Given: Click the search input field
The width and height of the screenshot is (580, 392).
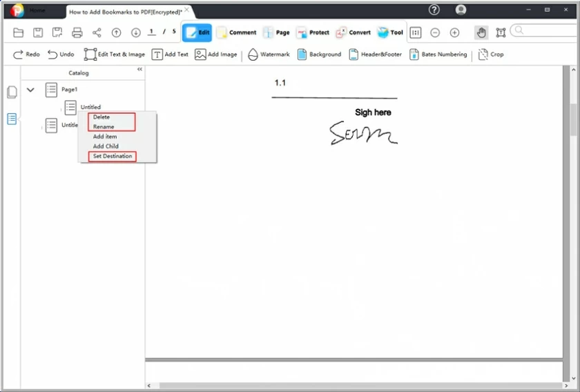Looking at the screenshot, I should pyautogui.click(x=545, y=30).
